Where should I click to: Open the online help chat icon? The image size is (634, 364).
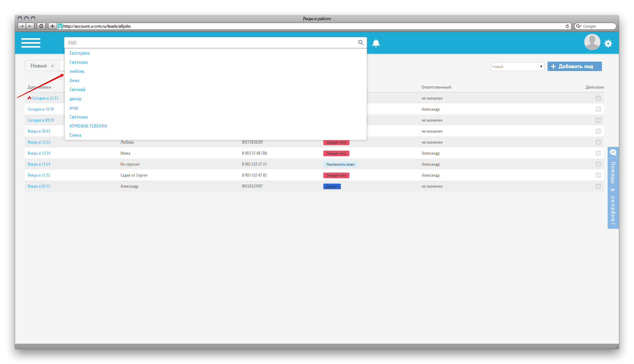pyautogui.click(x=613, y=152)
